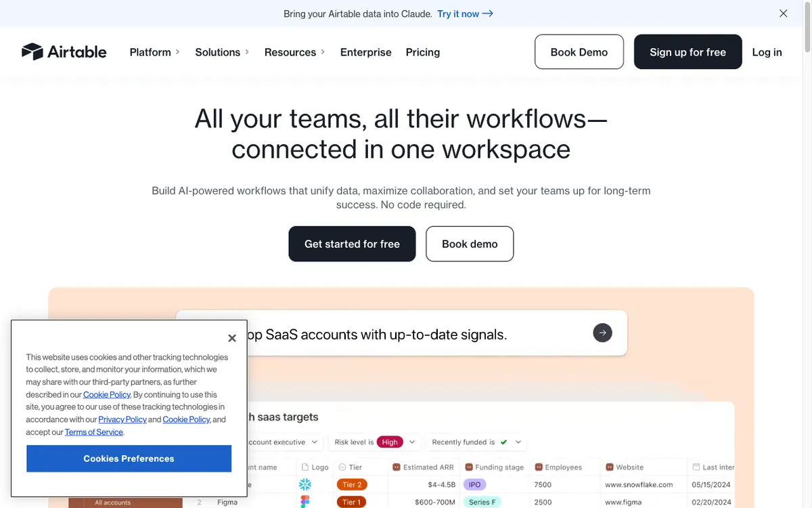Click the Employees column header icon
812x508 pixels.
(x=539, y=467)
